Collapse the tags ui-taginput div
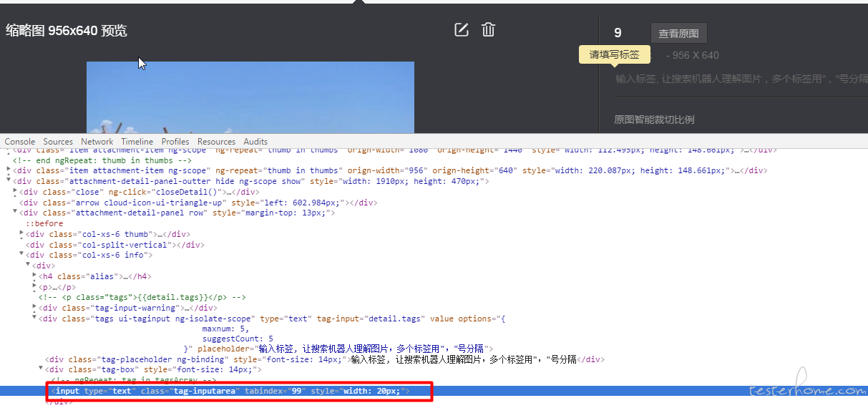 (x=34, y=318)
